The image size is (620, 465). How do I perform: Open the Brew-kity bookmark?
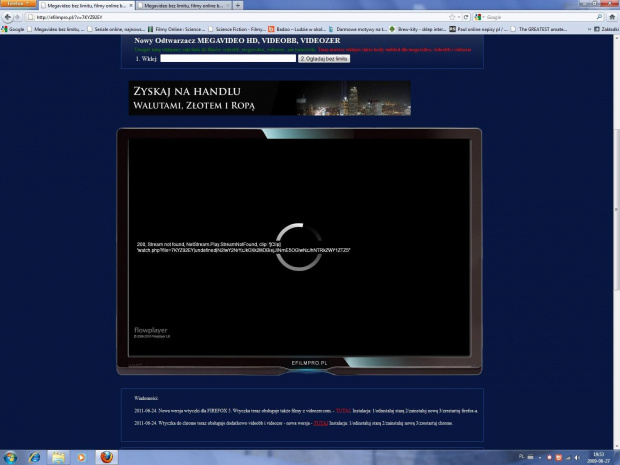click(418, 29)
